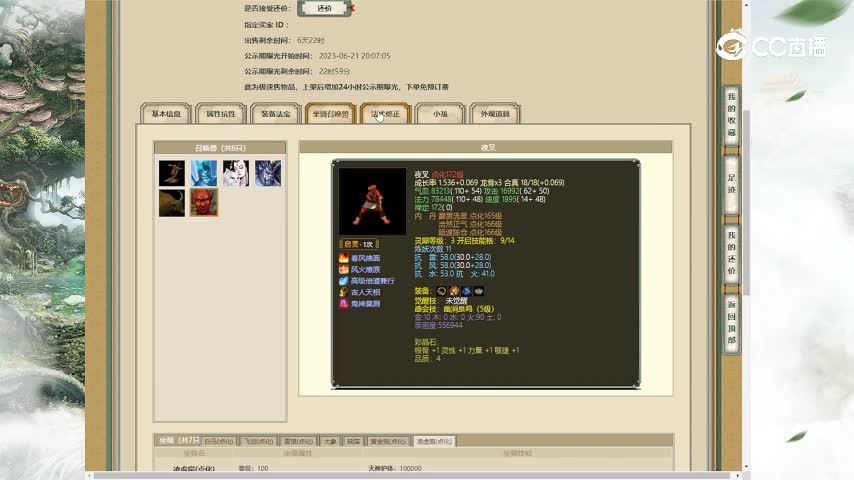Click the second equipment icon after 装备
This screenshot has width=854, height=480.
454,291
